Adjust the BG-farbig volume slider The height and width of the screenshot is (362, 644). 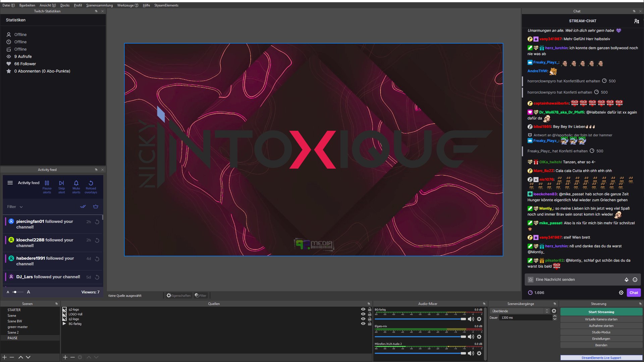420,319
